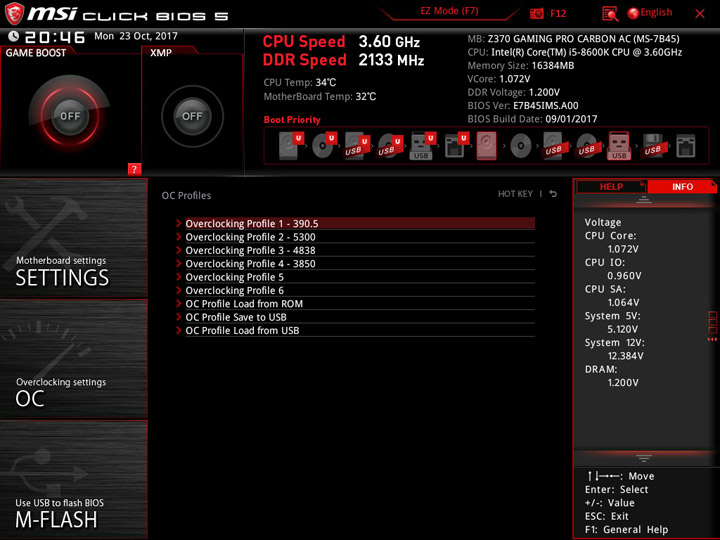Image resolution: width=720 pixels, height=540 pixels.
Task: Open the red question mark help icon
Action: click(x=134, y=169)
